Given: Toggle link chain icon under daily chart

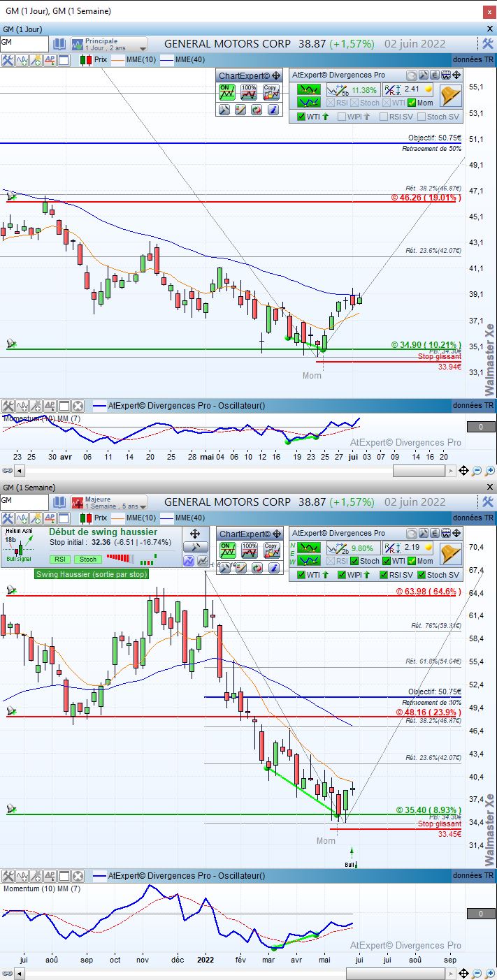Looking at the screenshot, I should (8, 471).
